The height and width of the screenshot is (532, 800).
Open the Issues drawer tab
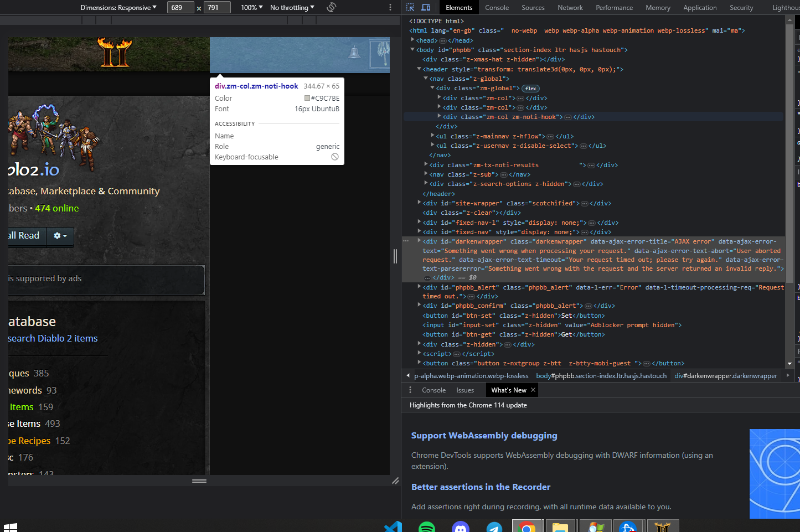tap(465, 390)
